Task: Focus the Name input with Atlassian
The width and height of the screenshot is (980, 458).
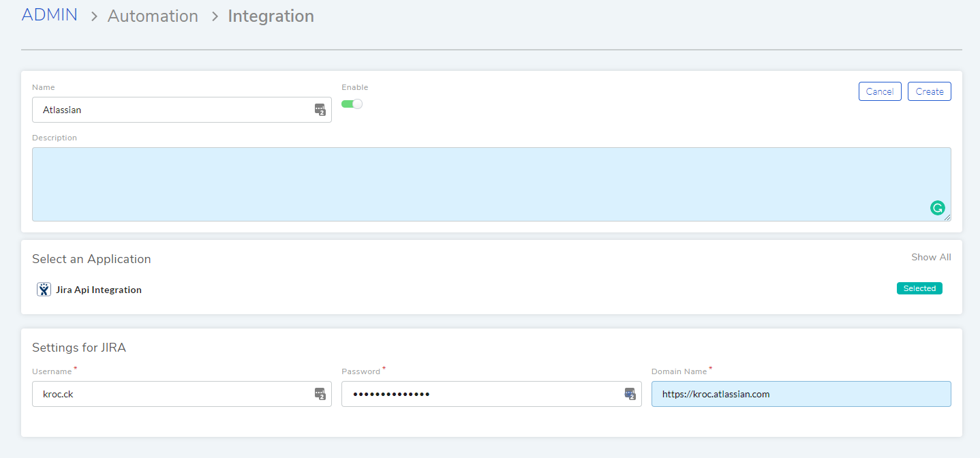Action: click(182, 110)
